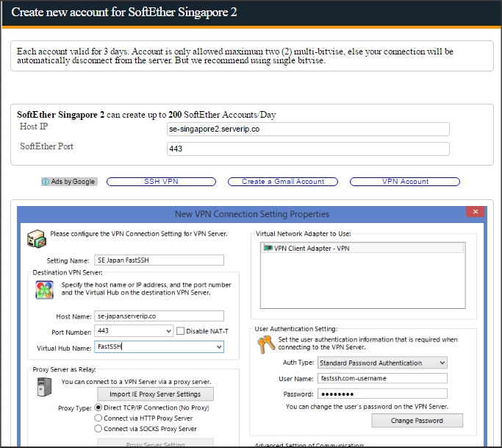Click the user authentication keys icon

(x=266, y=344)
